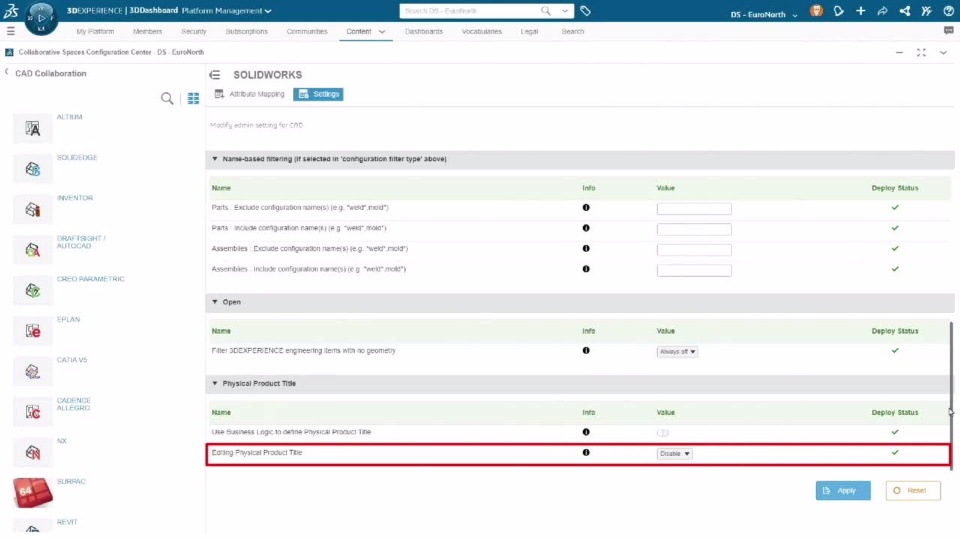Info icon for Editing Physical Product Title
The height and width of the screenshot is (540, 960).
point(586,452)
